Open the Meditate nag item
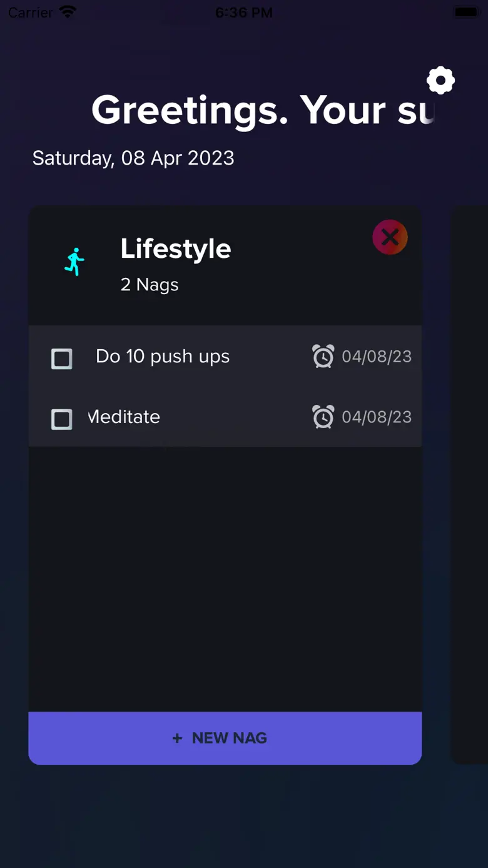 click(x=125, y=417)
